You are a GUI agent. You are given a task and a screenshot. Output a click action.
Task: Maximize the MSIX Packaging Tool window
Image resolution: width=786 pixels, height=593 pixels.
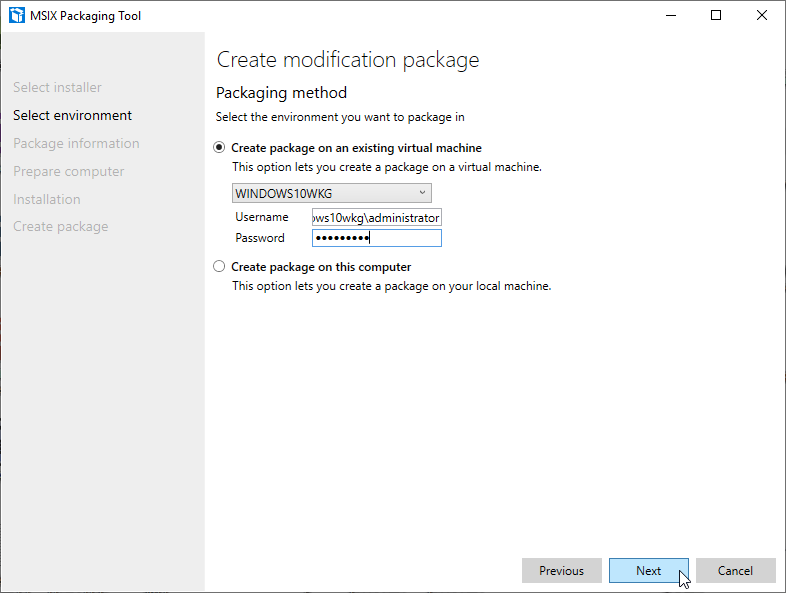click(716, 15)
